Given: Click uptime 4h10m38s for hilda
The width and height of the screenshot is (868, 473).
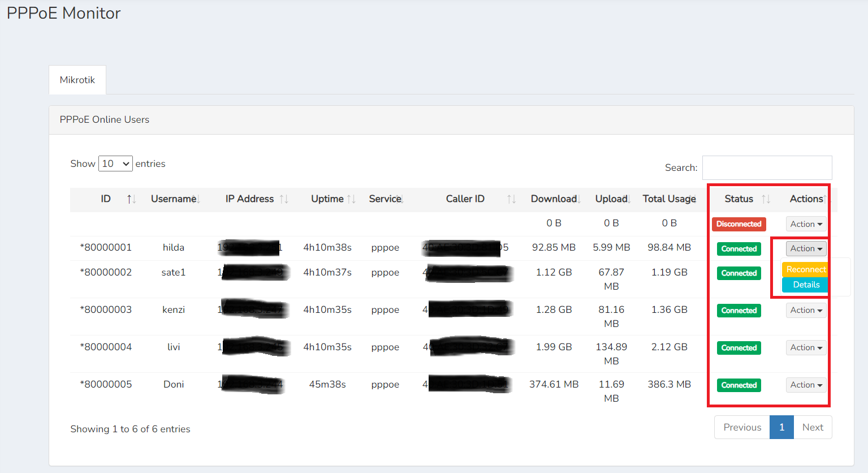Looking at the screenshot, I should [x=327, y=247].
